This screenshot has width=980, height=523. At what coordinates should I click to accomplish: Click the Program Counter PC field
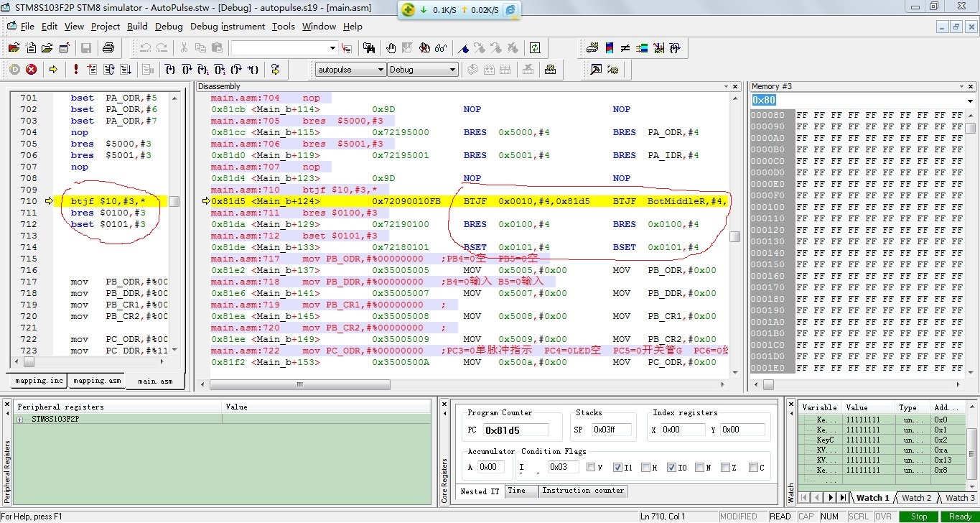515,430
